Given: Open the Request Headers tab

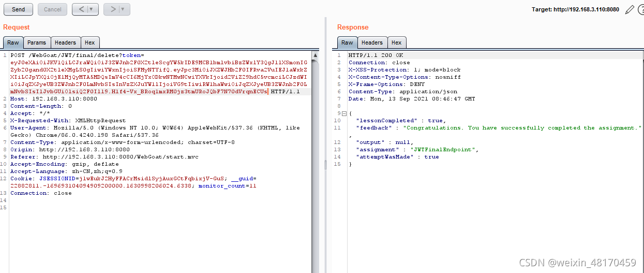Looking at the screenshot, I should (65, 42).
